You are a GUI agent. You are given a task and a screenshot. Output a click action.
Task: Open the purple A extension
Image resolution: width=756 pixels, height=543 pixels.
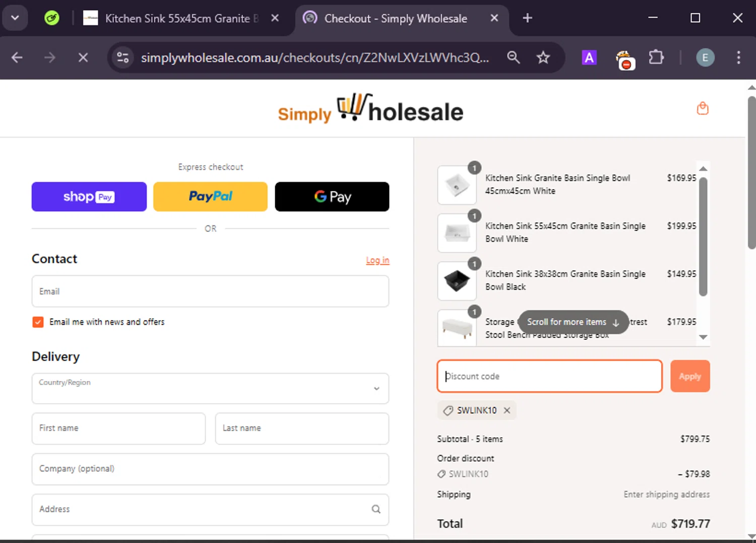[589, 57]
